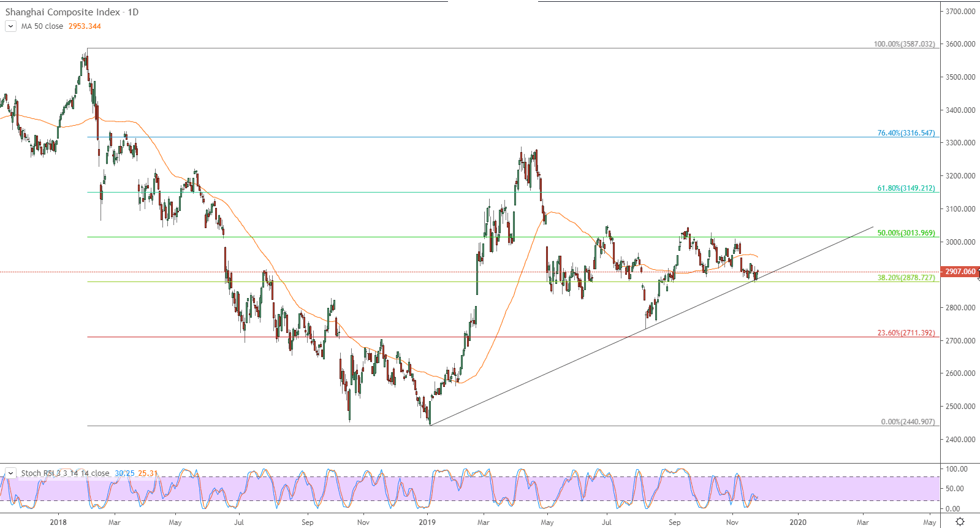Select the MA 50 close indicator label
The width and height of the screenshot is (980, 528).
tap(42, 26)
